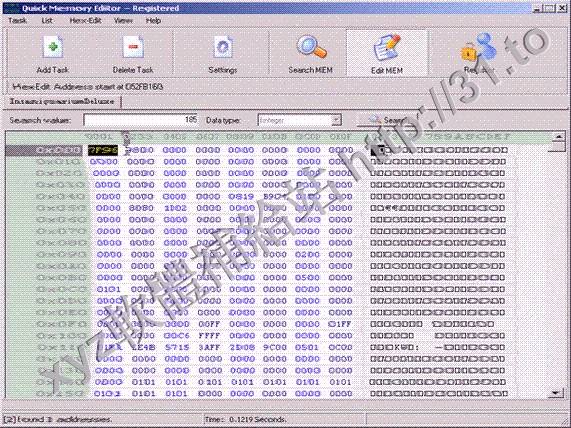
Task: Click hex value 0200 in row 0x090
Action: (x=307, y=254)
